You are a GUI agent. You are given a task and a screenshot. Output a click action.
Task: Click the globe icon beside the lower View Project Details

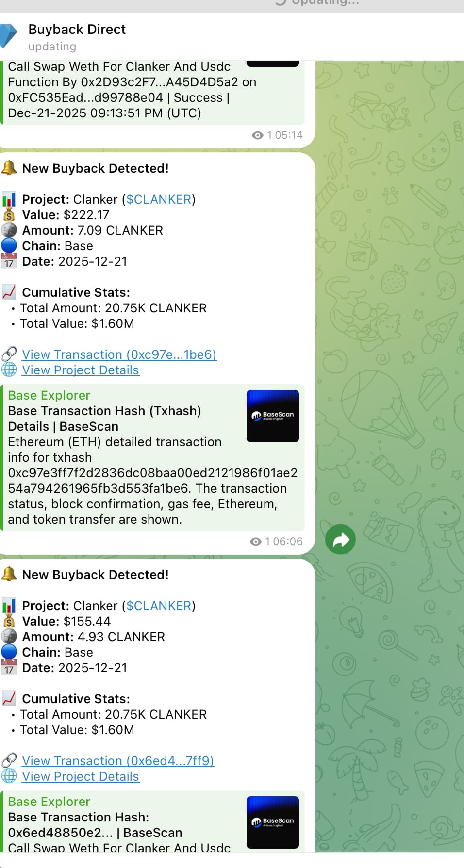coord(9,776)
